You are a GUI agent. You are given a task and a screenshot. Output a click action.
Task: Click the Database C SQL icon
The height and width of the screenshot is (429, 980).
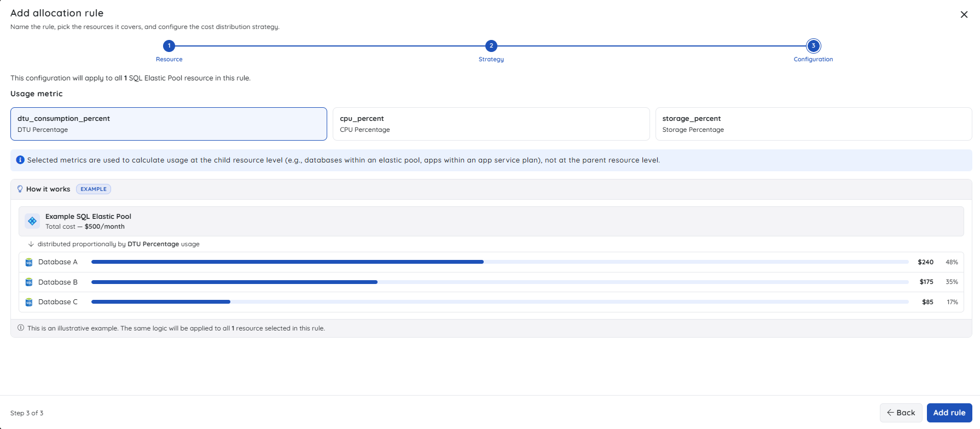click(x=29, y=302)
